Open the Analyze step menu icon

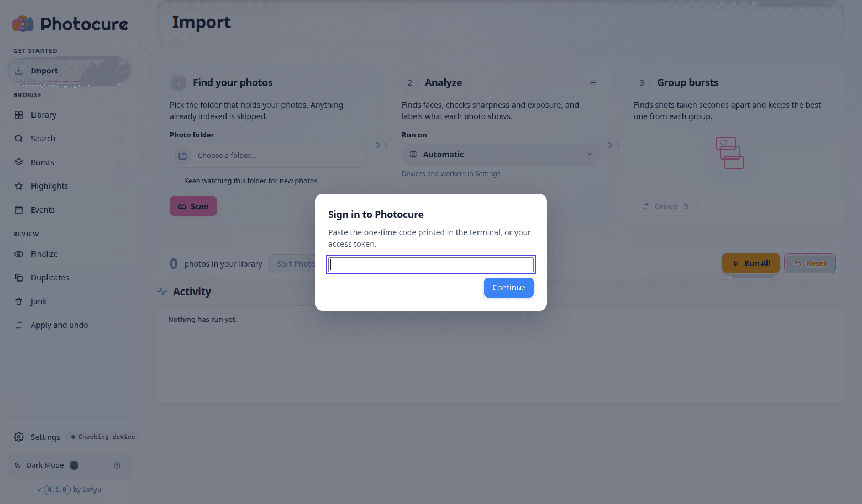coord(592,83)
